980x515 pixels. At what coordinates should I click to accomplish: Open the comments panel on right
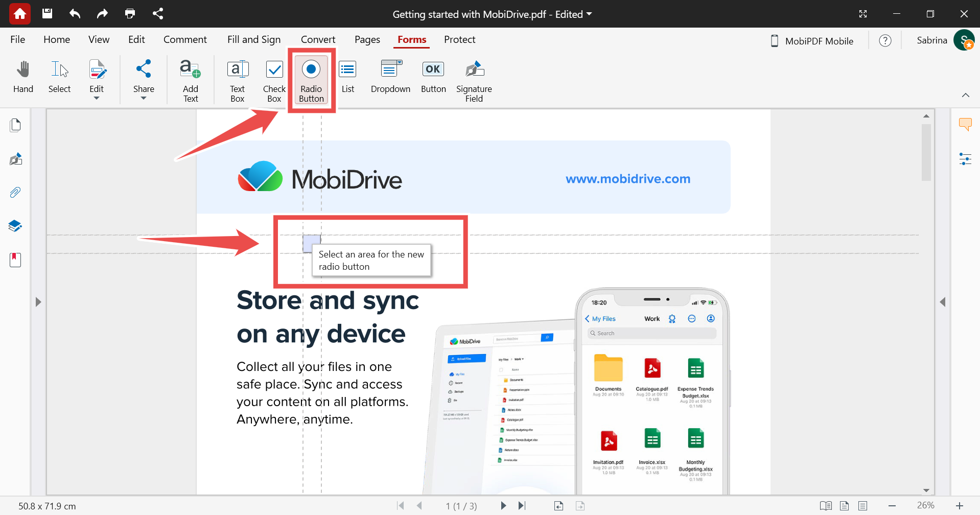[965, 124]
